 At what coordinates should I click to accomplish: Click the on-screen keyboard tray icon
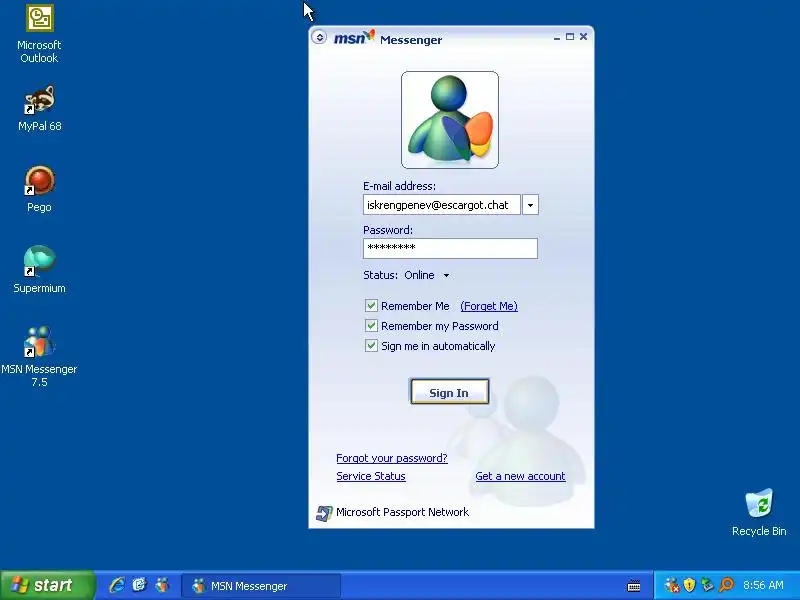click(634, 586)
